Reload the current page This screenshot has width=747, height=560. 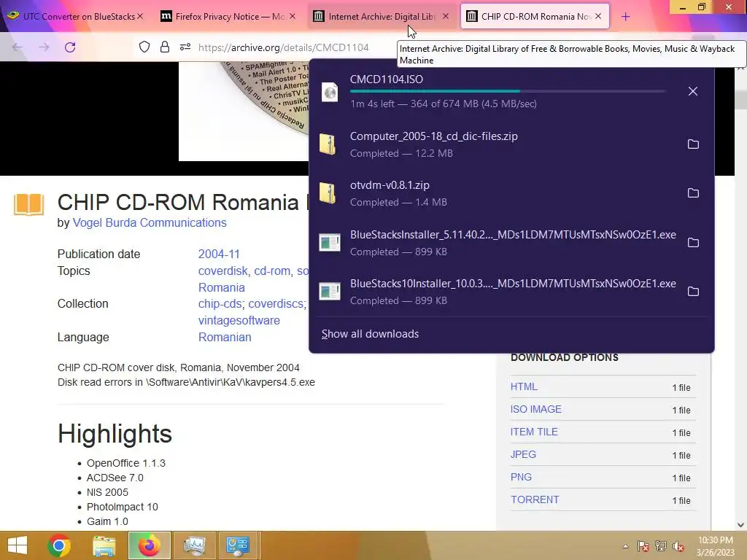(70, 47)
